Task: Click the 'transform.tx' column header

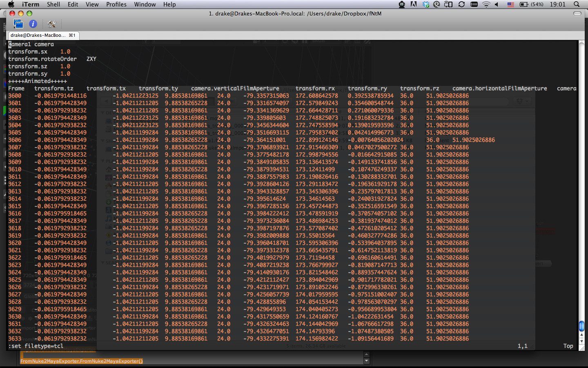Action: (106, 88)
